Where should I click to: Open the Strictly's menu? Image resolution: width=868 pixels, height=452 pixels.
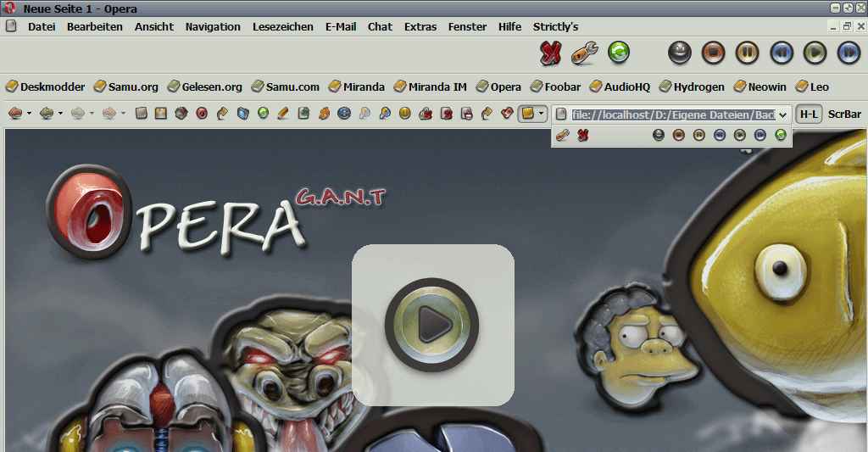pos(555,26)
